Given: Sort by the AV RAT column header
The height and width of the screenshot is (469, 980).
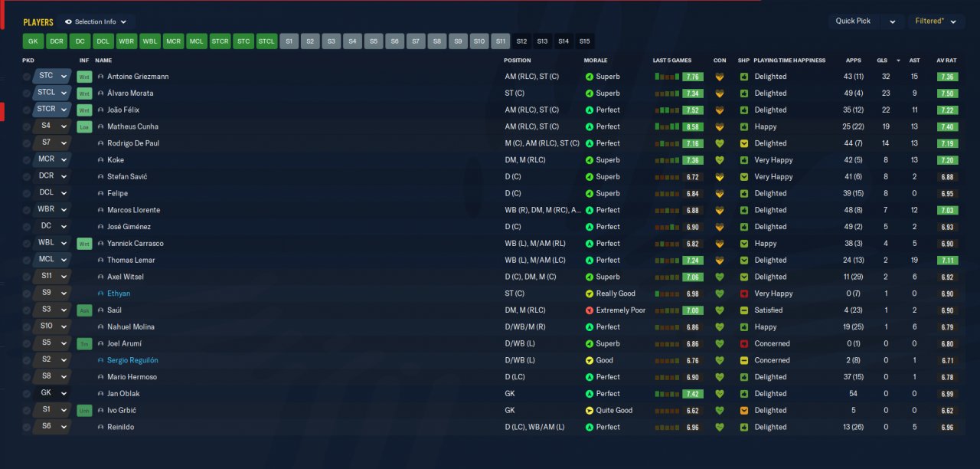Looking at the screenshot, I should pyautogui.click(x=946, y=61).
